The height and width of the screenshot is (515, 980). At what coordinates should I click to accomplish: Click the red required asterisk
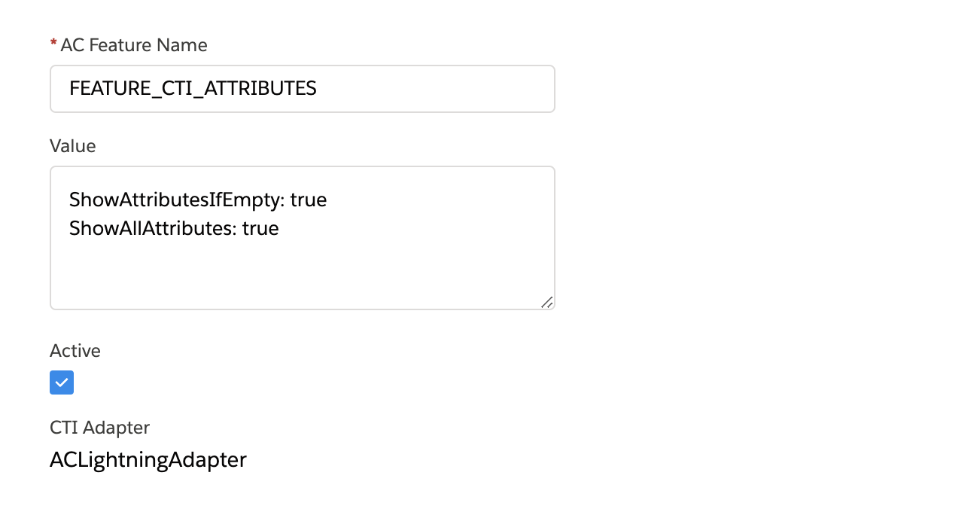53,45
